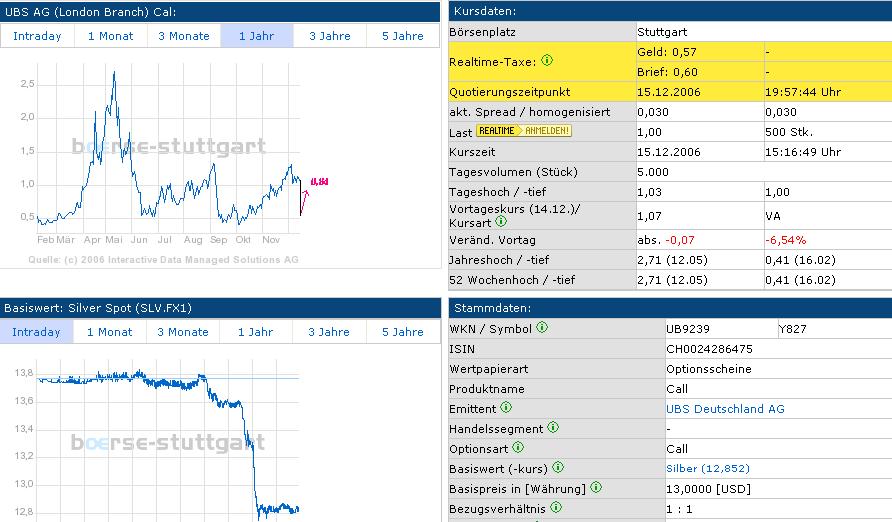Select 3 Monate tab in Silver Spot chart
This screenshot has height=522, width=892.
coord(183,332)
